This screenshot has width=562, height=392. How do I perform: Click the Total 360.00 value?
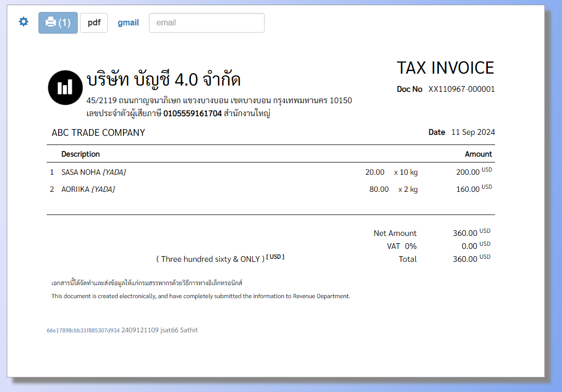(x=465, y=259)
